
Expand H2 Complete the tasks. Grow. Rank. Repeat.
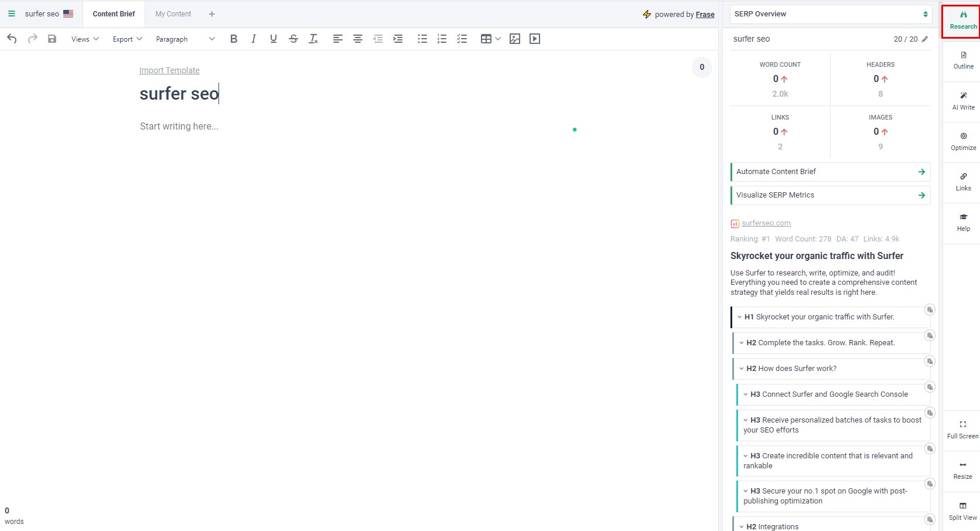[x=742, y=343]
